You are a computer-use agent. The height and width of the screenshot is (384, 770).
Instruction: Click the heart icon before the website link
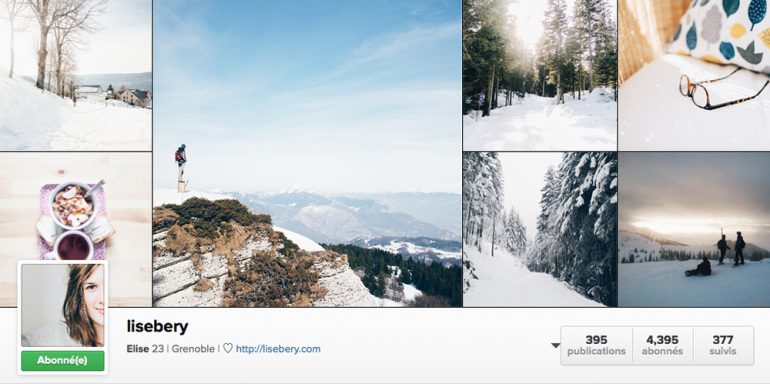pyautogui.click(x=228, y=349)
